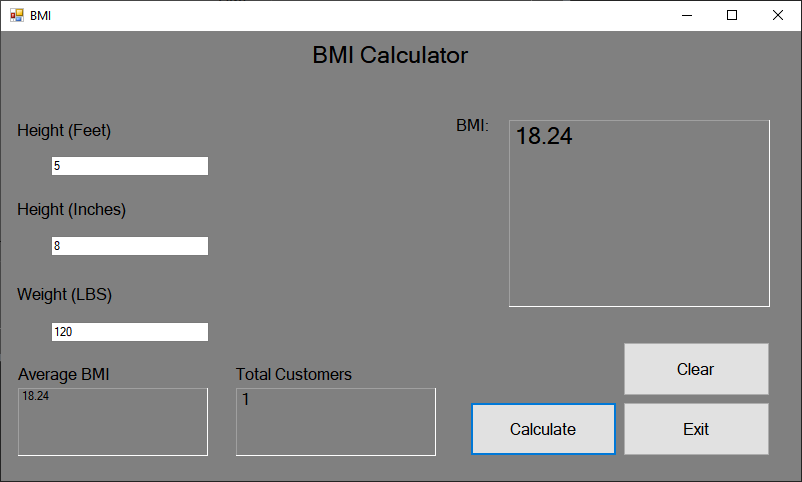
Task: Click the BMI: label beside result box
Action: pyautogui.click(x=473, y=125)
